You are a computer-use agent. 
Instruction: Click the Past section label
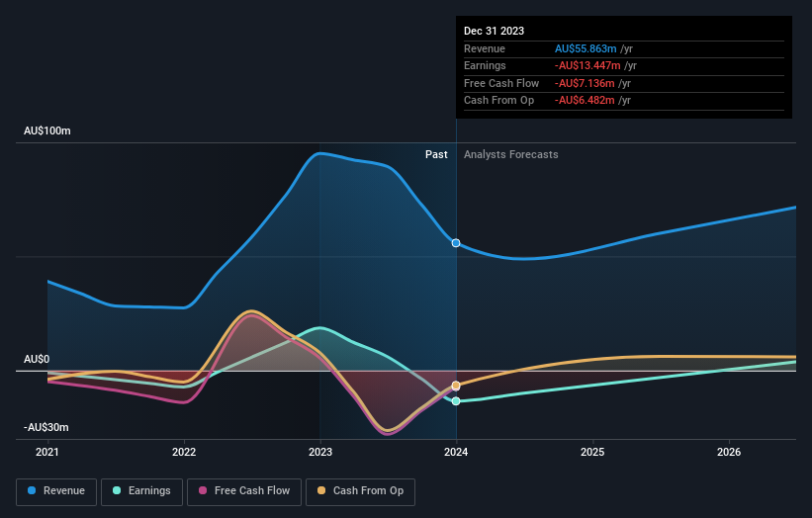pyautogui.click(x=436, y=154)
